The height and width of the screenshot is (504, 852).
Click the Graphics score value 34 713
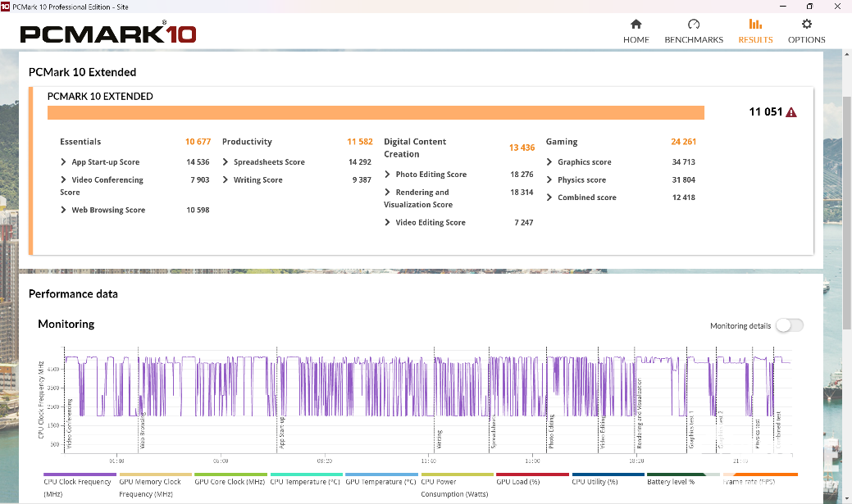684,161
